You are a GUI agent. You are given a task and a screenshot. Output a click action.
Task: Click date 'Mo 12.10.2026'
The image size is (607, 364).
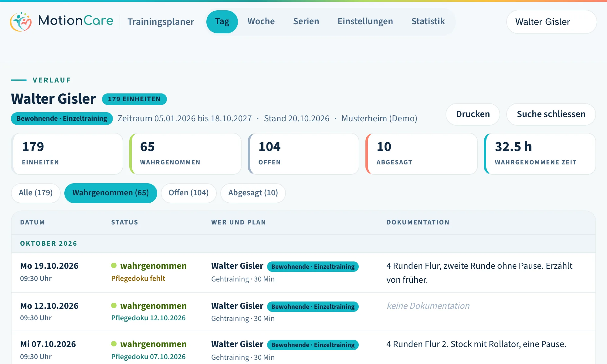[x=49, y=306]
